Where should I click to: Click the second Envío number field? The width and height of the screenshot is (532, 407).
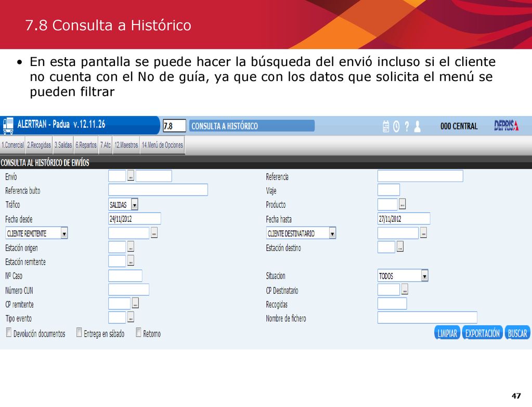[x=154, y=176]
